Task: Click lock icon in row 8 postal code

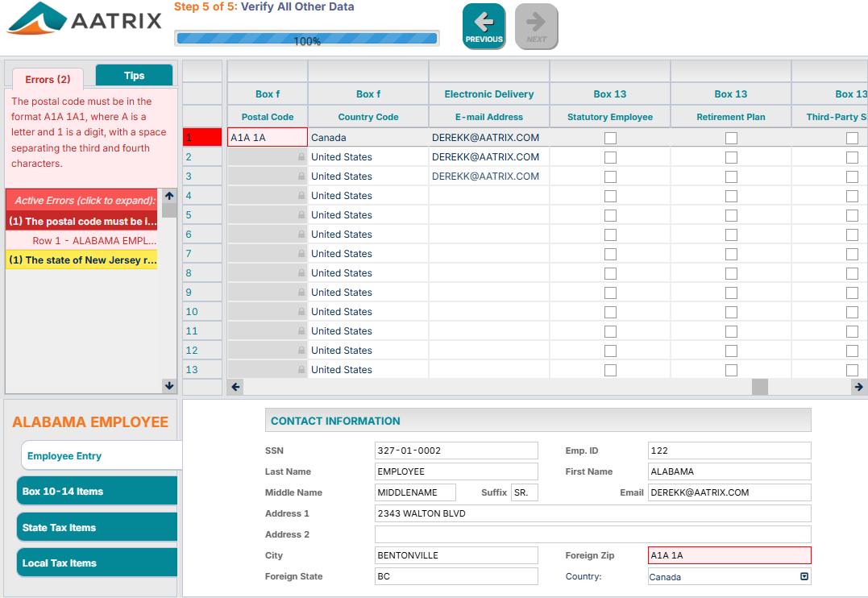Action: pos(301,273)
